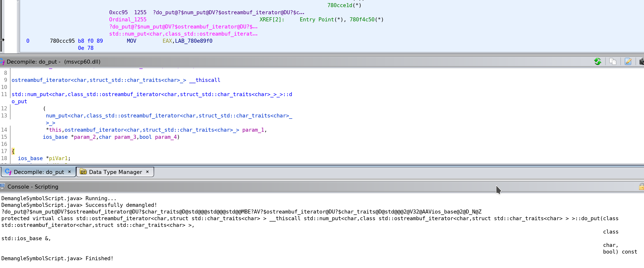The image size is (644, 268).
Task: Click the MOV instruction at address 780ccc95
Action: (x=131, y=41)
